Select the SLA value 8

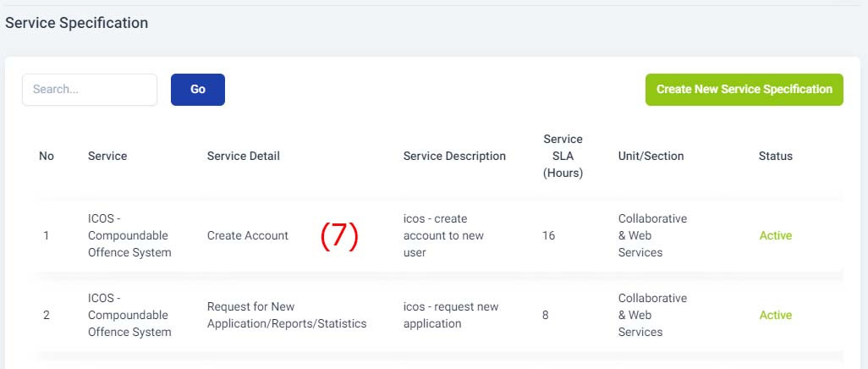click(x=546, y=315)
